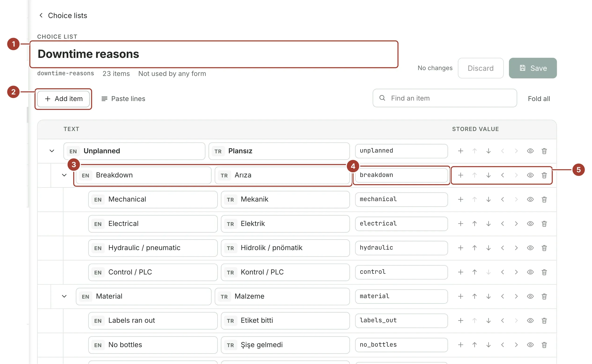Move Electrical item up
This screenshot has width=592, height=364.
tap(474, 224)
